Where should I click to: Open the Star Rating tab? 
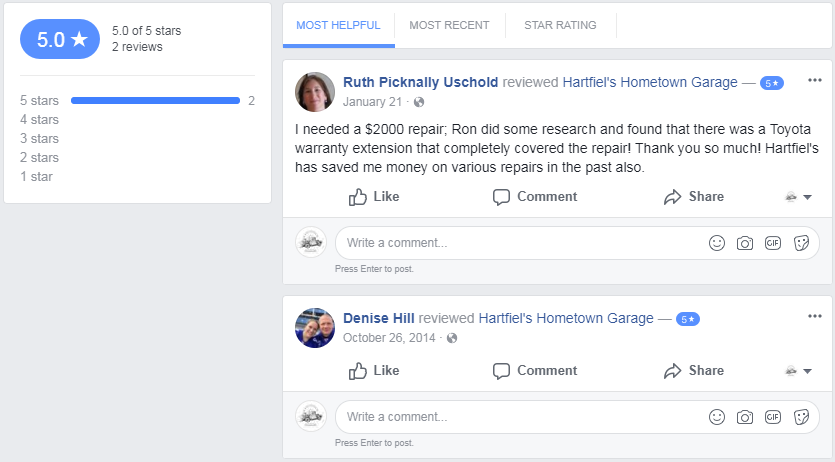click(x=560, y=25)
